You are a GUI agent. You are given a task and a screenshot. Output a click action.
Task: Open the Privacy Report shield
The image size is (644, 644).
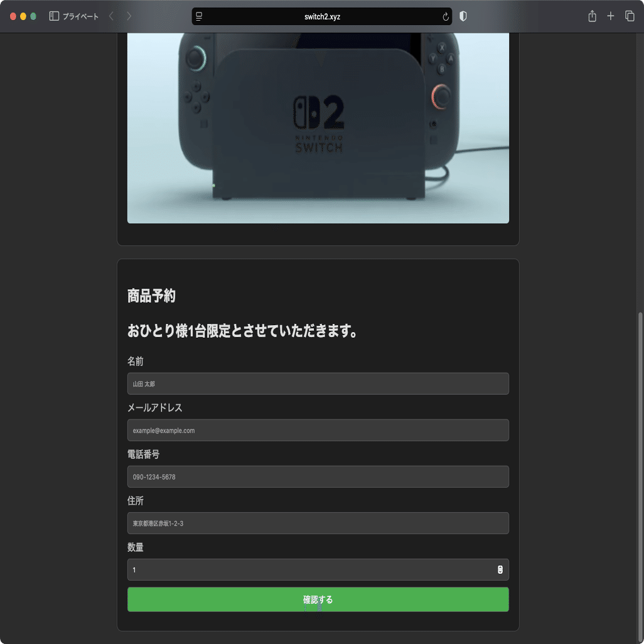click(463, 16)
